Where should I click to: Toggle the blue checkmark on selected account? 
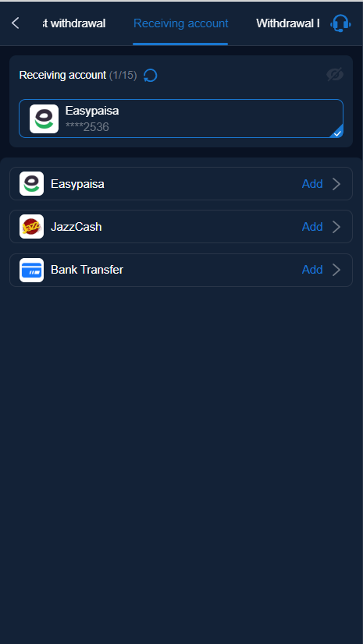click(337, 133)
